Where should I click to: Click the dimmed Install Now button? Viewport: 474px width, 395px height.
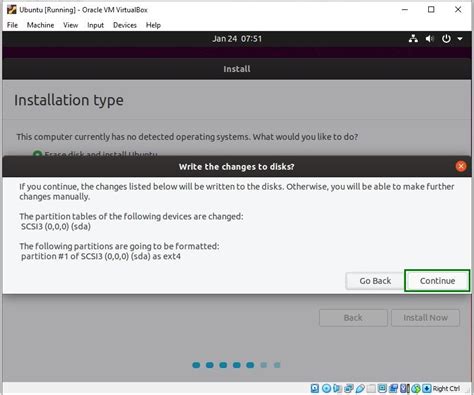[x=425, y=318]
